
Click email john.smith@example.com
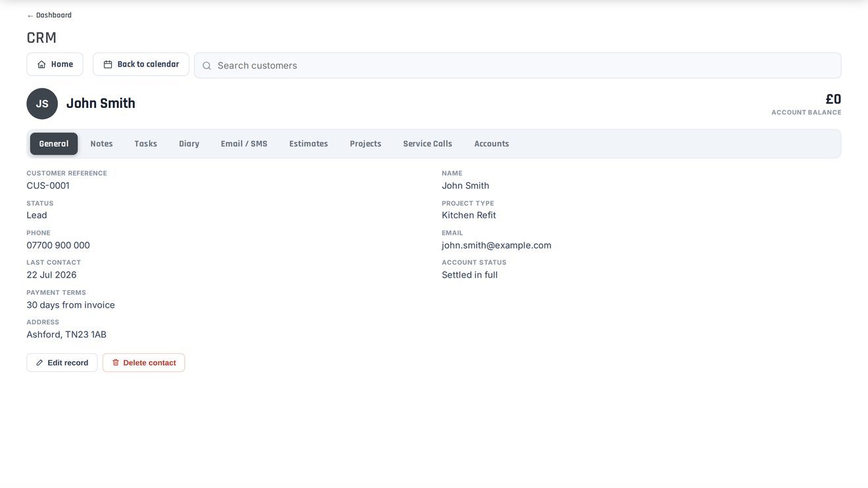(496, 245)
